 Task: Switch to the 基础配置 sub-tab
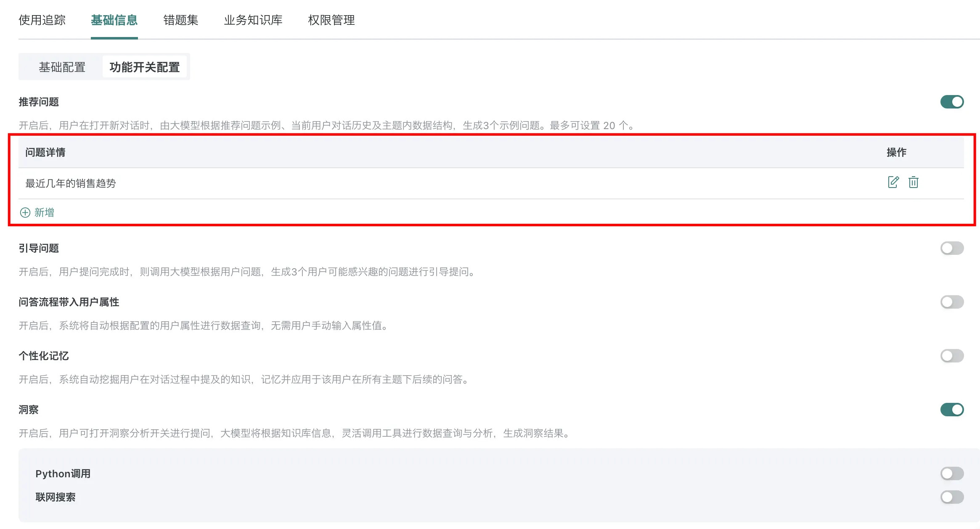coord(62,67)
